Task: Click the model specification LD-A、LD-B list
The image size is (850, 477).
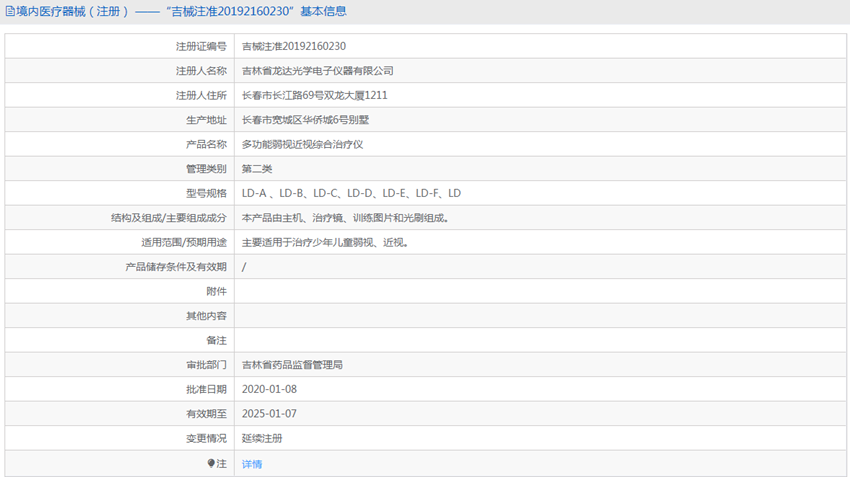Action: (x=351, y=193)
